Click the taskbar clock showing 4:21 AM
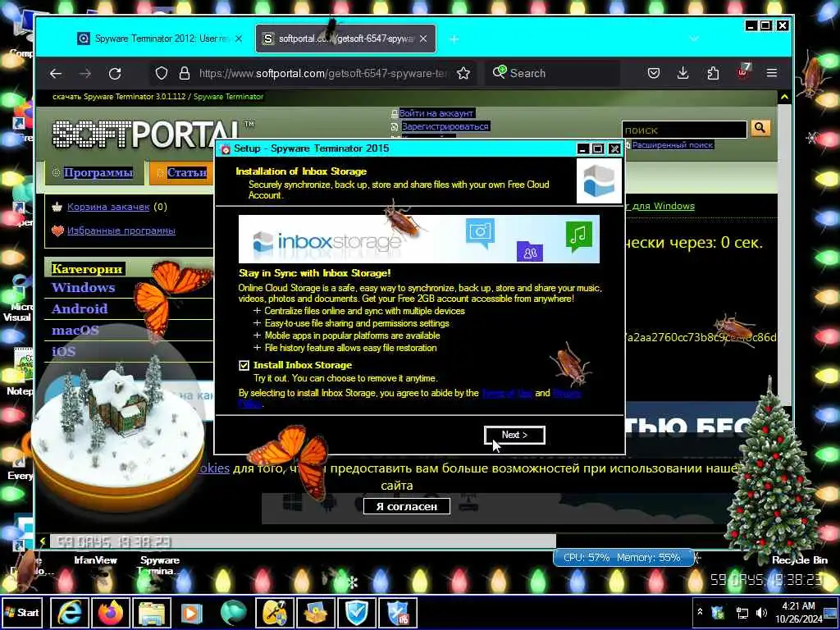The height and width of the screenshot is (630, 840). [798, 612]
